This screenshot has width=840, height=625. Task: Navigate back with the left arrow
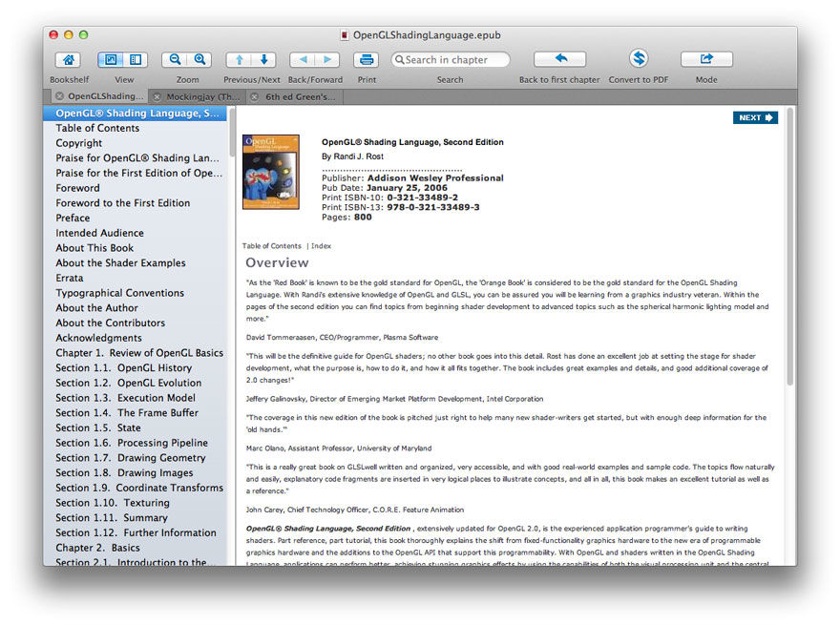(303, 59)
